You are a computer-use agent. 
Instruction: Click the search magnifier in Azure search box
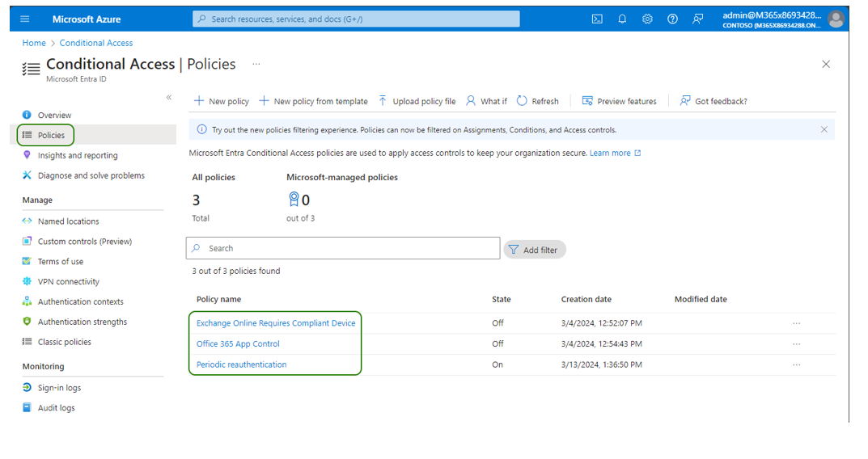201,19
